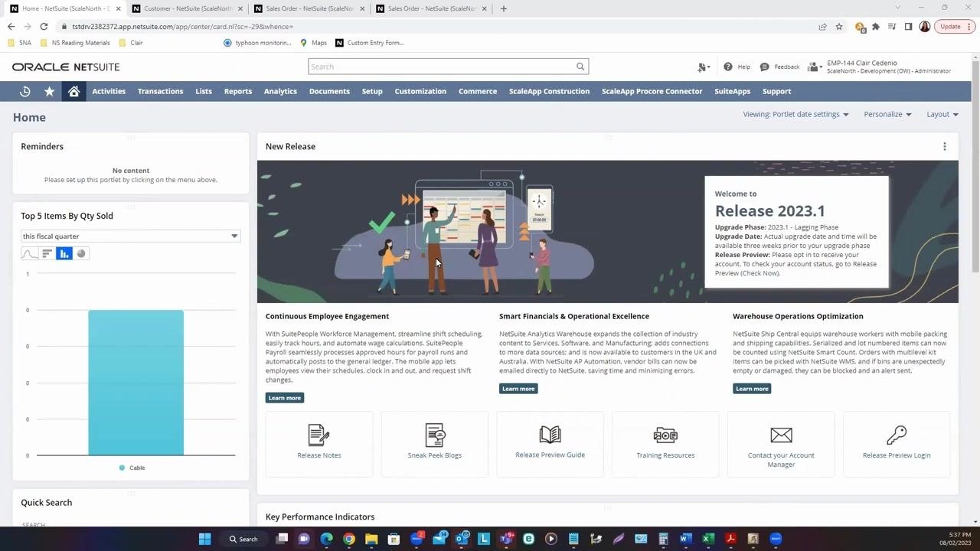The height and width of the screenshot is (551, 980).
Task: Open the Lists menu
Action: [x=204, y=91]
